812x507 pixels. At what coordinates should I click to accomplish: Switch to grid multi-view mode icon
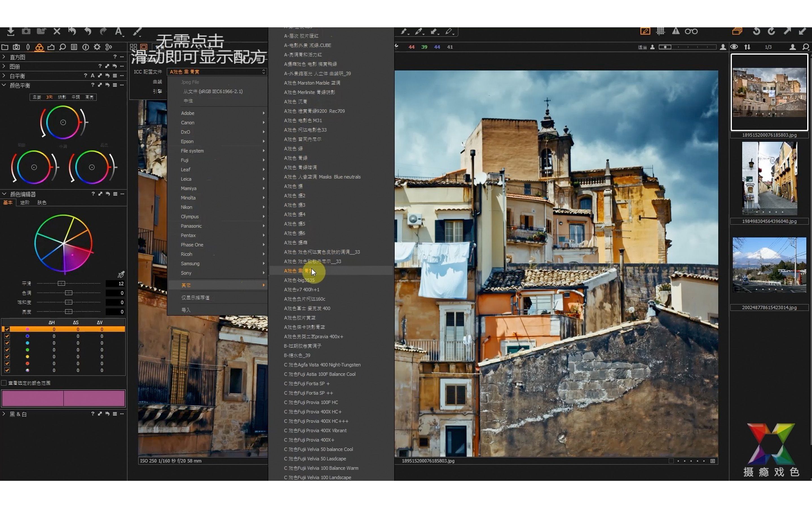point(133,47)
